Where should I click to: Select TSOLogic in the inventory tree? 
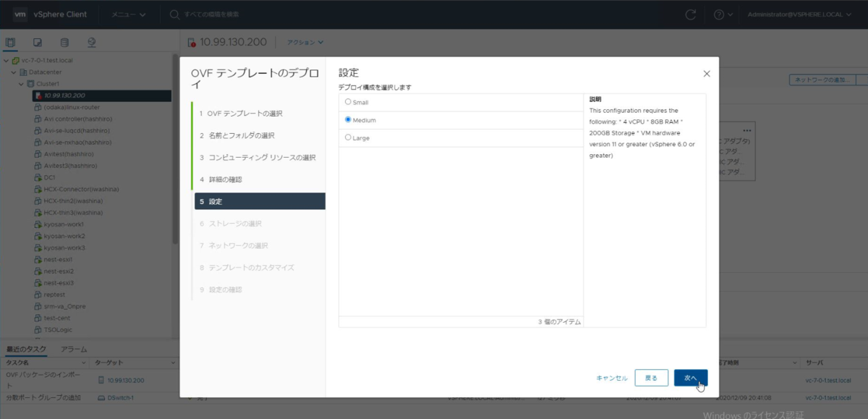58,329
